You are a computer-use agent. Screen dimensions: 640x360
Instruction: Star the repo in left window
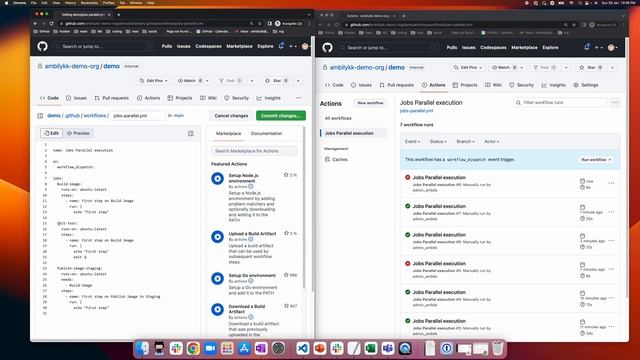pos(277,81)
